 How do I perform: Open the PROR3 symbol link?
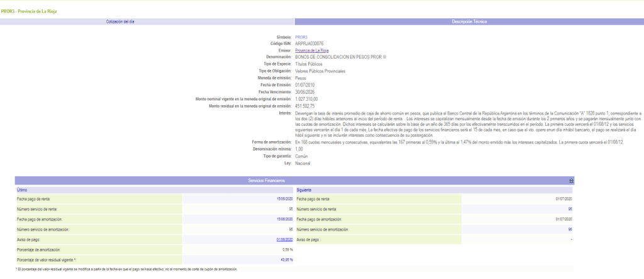click(301, 37)
